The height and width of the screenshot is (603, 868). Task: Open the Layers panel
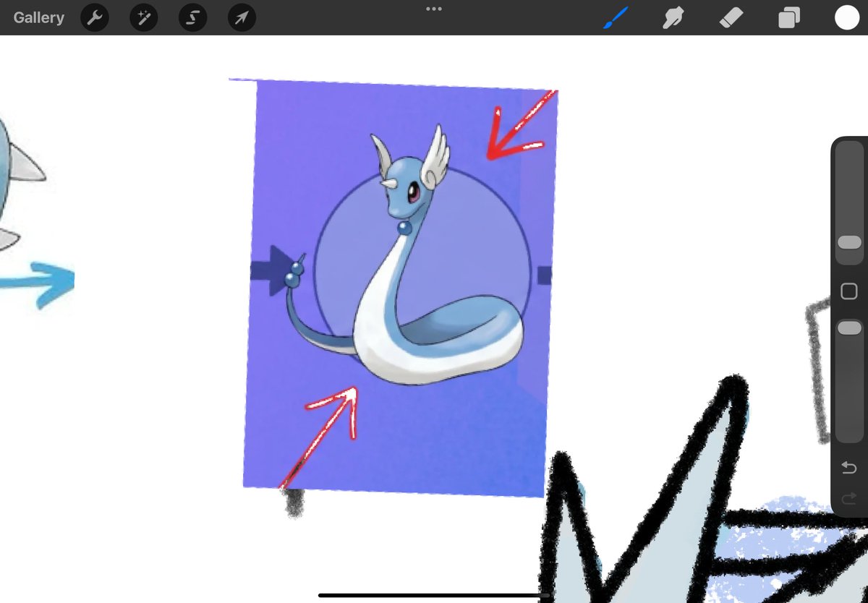click(x=788, y=18)
